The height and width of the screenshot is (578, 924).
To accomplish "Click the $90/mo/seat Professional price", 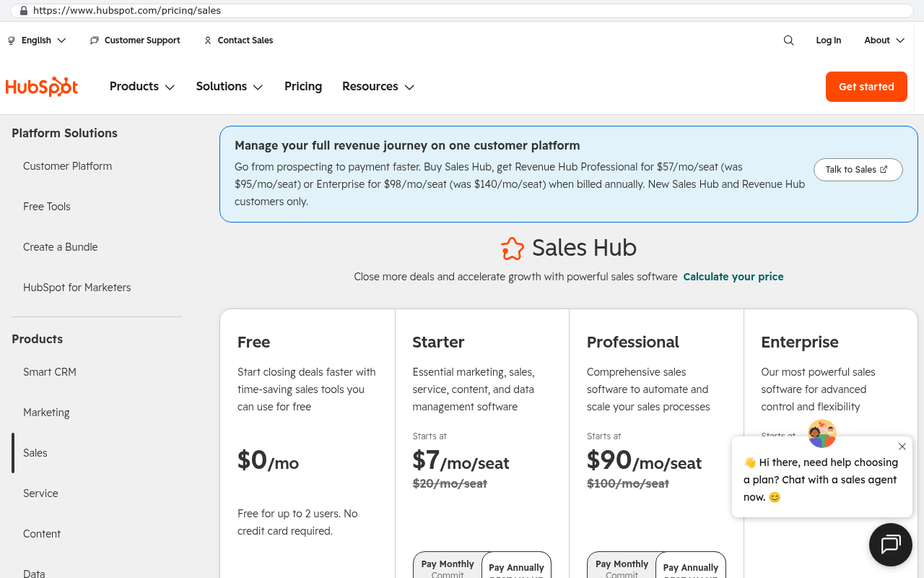I will (x=644, y=461).
